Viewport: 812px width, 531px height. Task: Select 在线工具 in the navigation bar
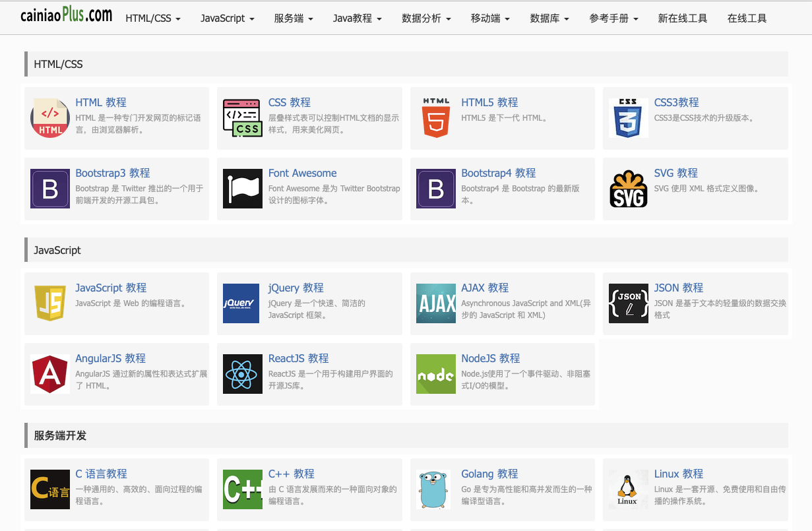tap(747, 18)
